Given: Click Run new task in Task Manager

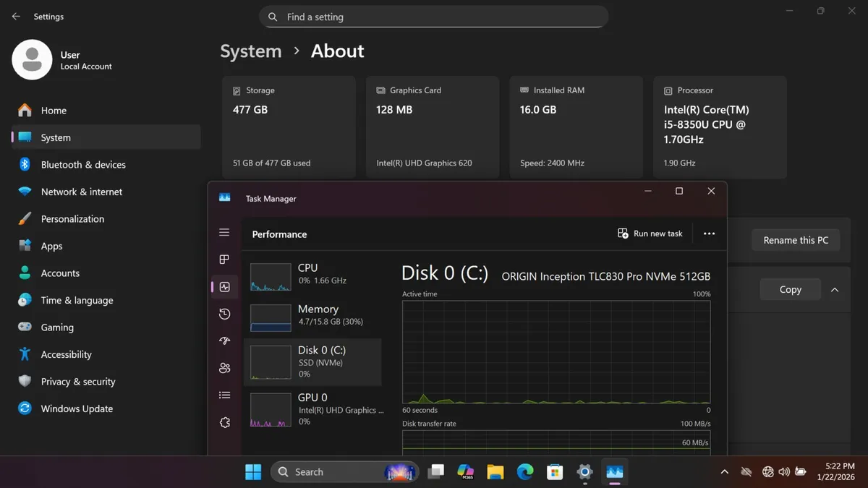Looking at the screenshot, I should 650,234.
